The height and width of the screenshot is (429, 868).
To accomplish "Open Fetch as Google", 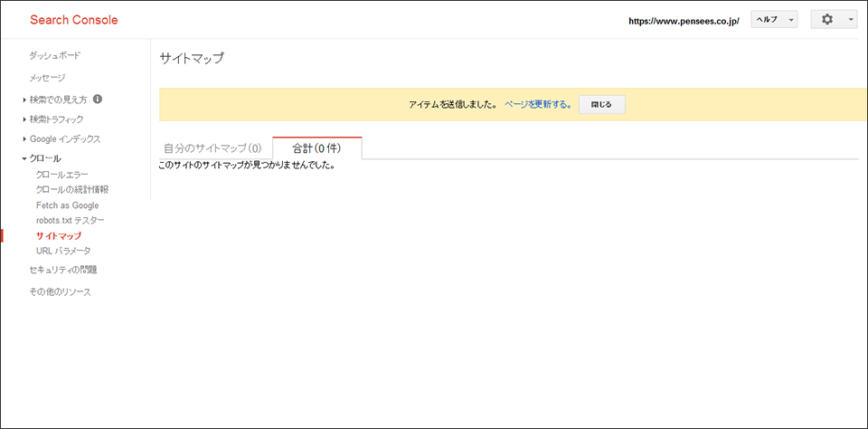I will (68, 205).
